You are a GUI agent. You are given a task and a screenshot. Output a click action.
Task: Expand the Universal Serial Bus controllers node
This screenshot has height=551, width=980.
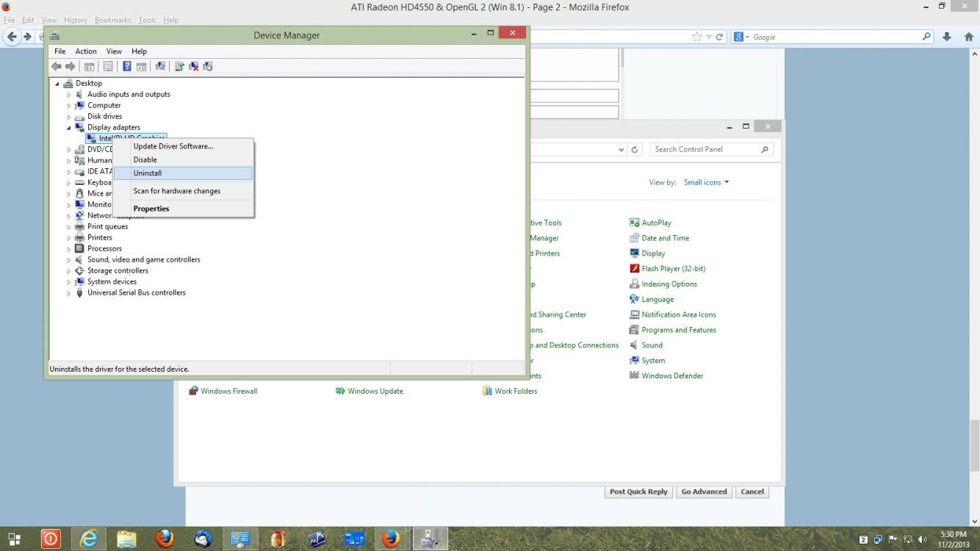point(69,293)
